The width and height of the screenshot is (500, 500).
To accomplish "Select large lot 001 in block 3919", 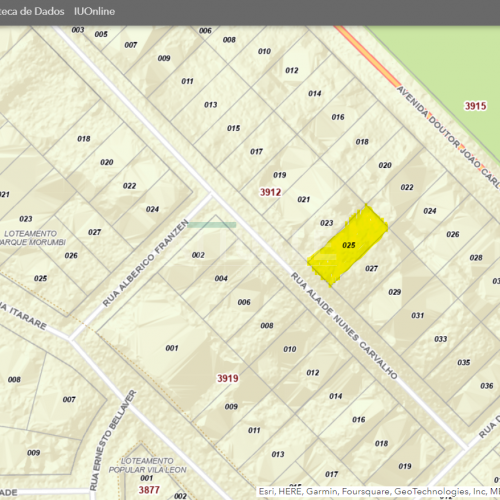I will 172,348.
